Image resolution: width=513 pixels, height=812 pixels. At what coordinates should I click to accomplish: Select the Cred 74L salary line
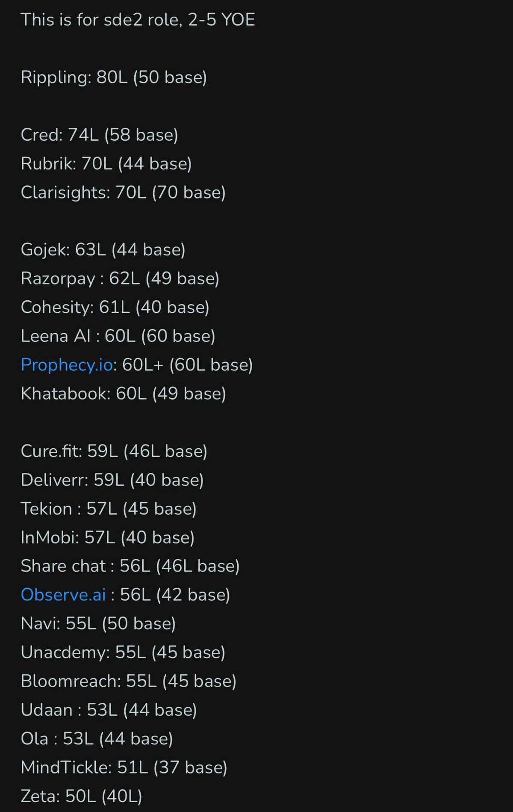99,135
